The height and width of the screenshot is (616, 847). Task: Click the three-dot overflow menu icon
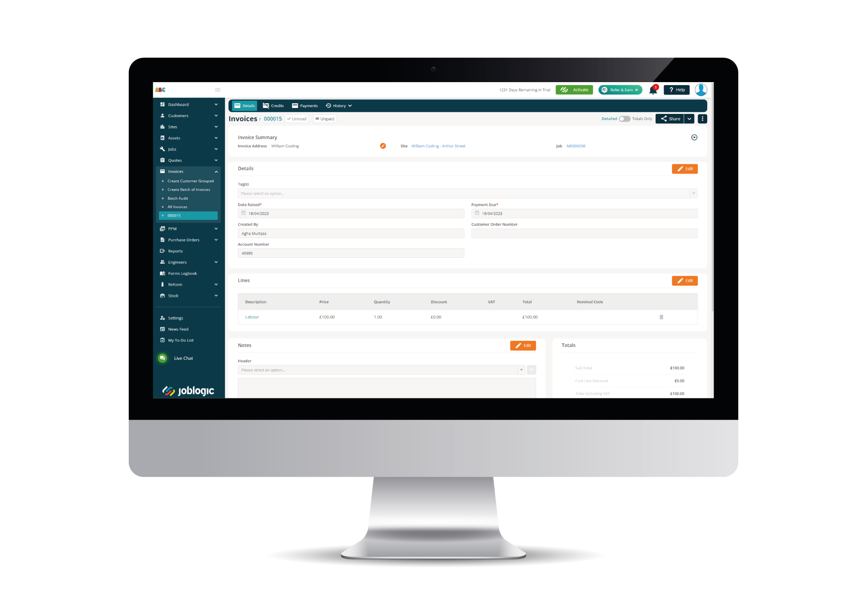coord(702,119)
